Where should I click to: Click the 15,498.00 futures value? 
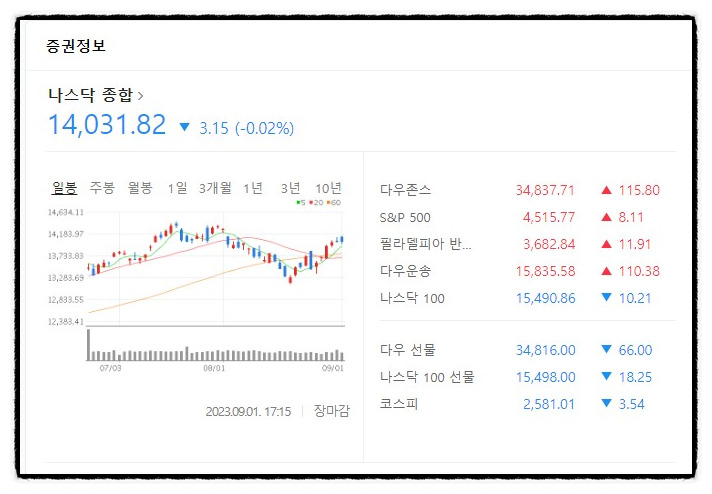545,377
